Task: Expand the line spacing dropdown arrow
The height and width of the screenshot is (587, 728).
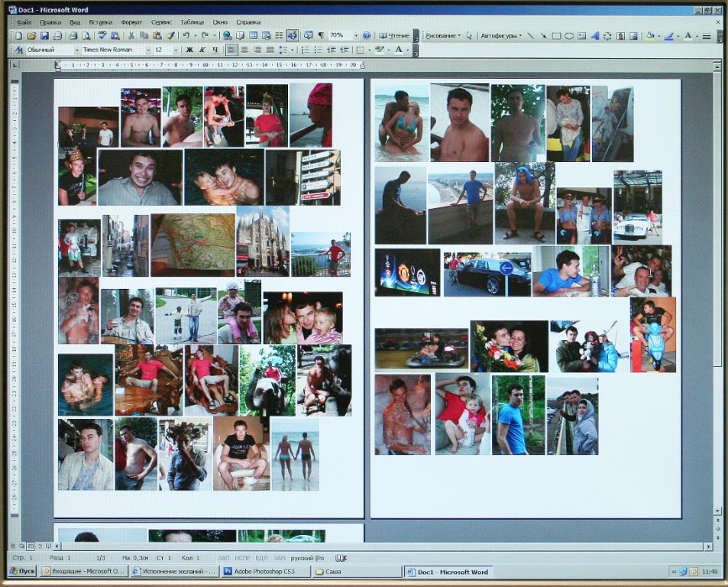Action: 292,50
